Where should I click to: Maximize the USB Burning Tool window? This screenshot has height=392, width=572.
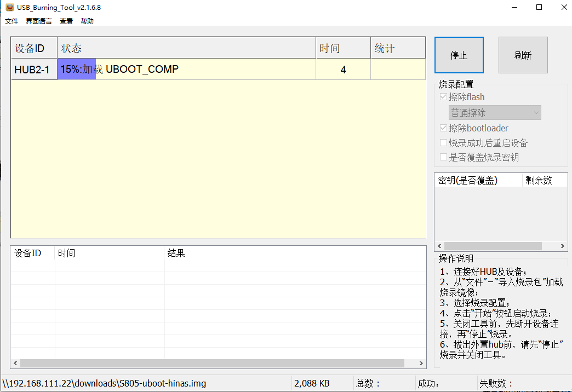coord(539,7)
